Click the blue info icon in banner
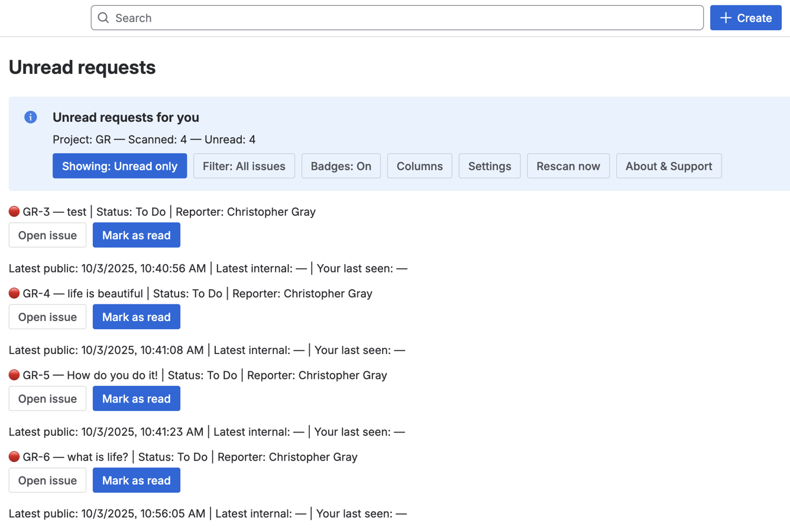 pyautogui.click(x=31, y=117)
